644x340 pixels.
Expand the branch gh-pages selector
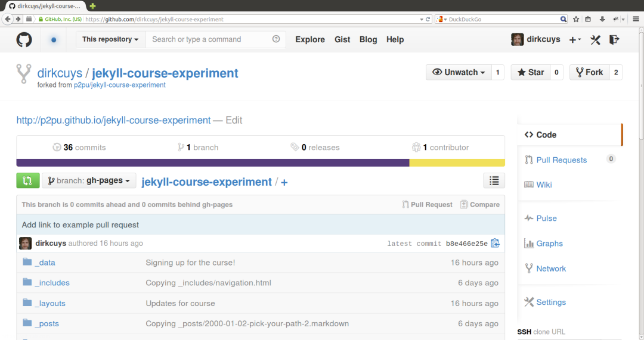89,180
